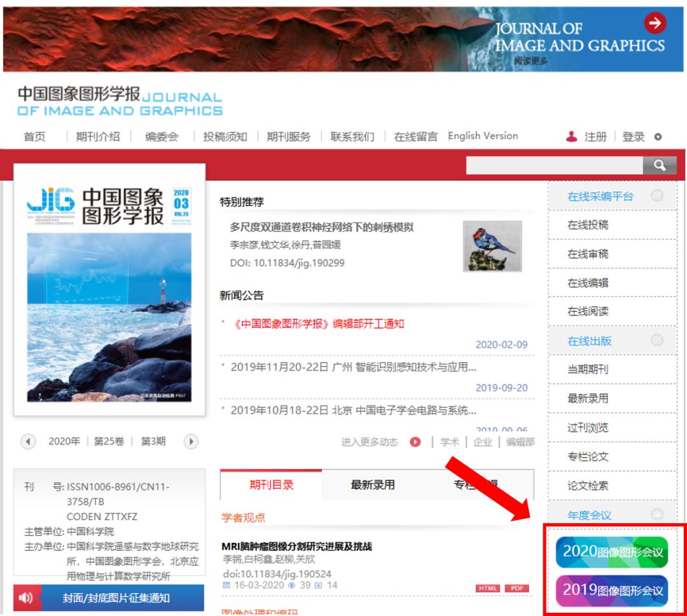Click the 2020年 issue year label
Screen dimensions: 687x616
tap(64, 441)
